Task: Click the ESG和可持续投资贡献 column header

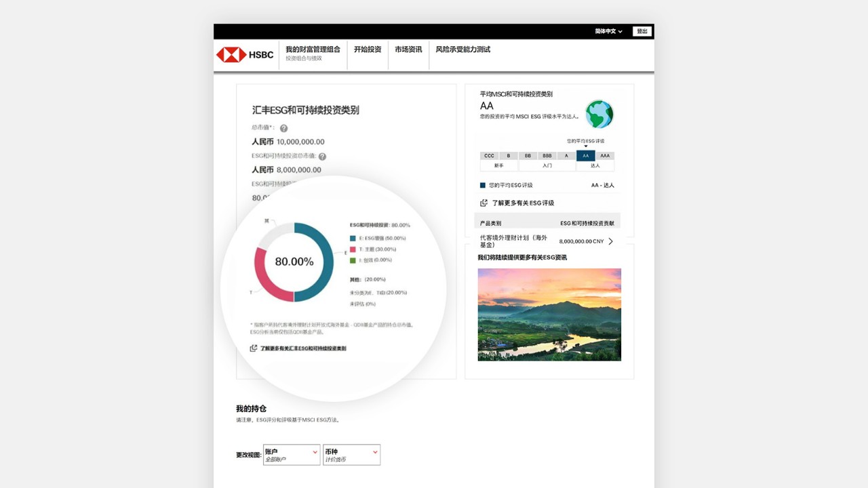Action: coord(587,223)
